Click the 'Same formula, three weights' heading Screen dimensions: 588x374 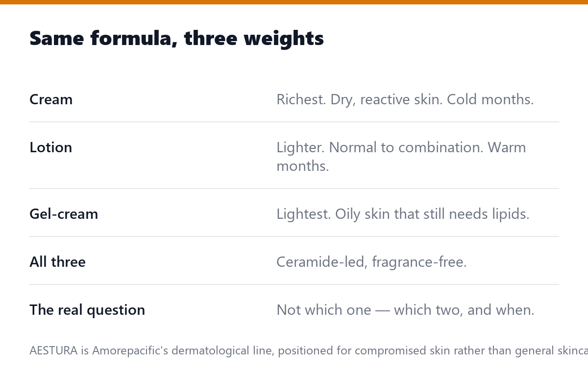tap(176, 38)
